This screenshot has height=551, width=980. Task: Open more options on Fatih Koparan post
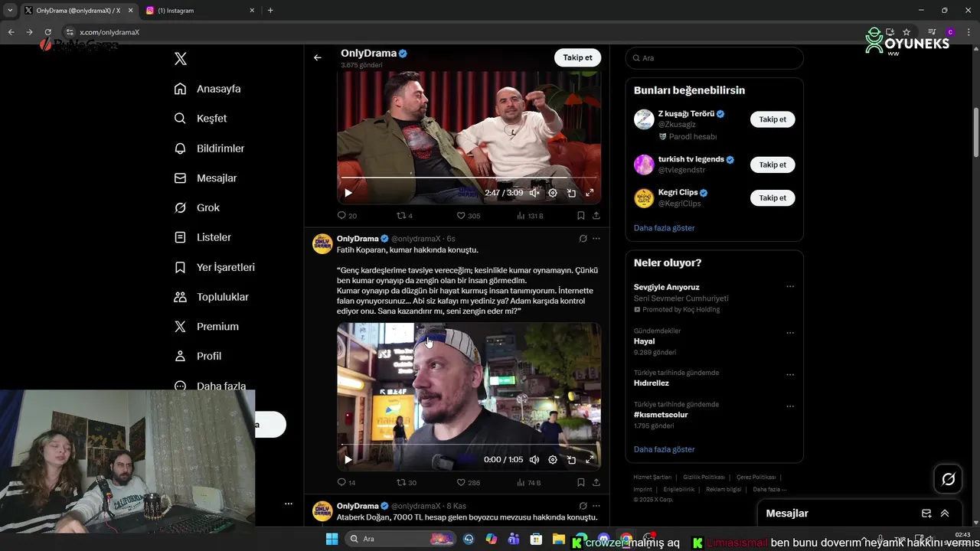pyautogui.click(x=596, y=239)
